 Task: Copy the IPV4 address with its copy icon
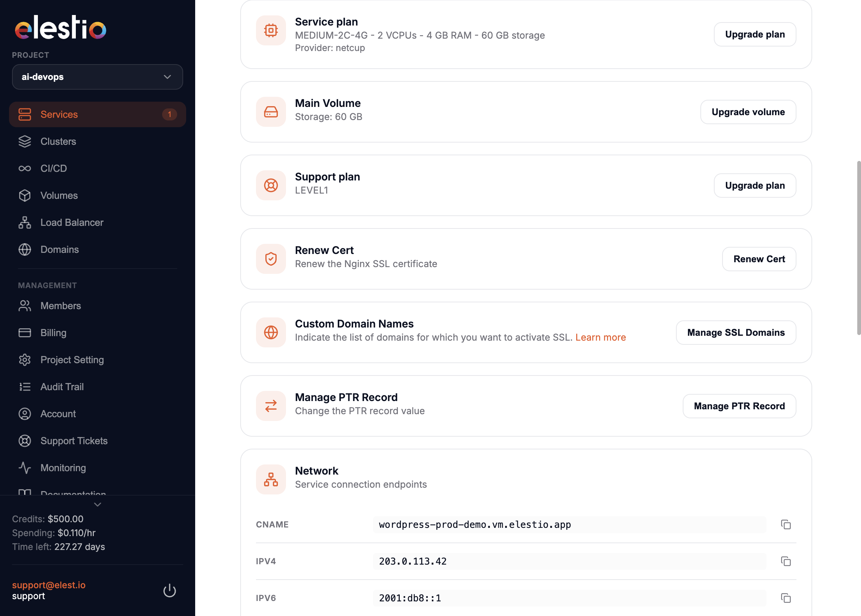(786, 561)
